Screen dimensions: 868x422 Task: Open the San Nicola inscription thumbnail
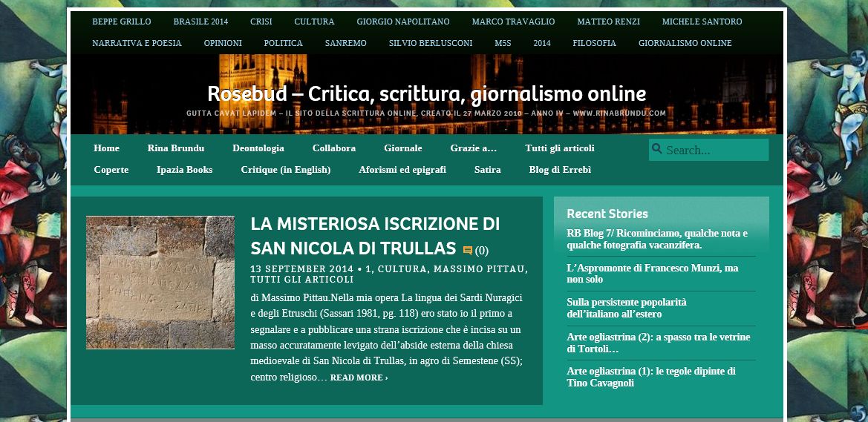pyautogui.click(x=160, y=283)
